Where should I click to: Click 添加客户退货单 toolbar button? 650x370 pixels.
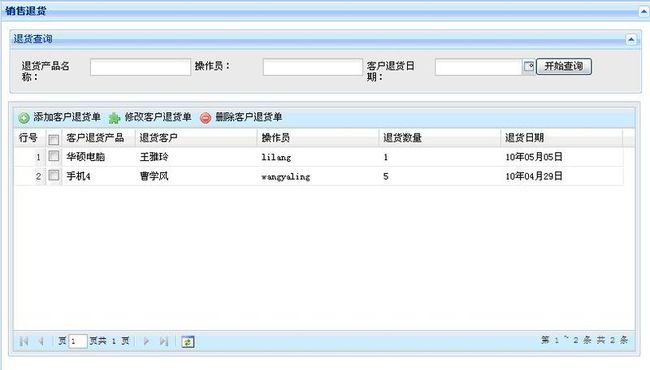60,118
